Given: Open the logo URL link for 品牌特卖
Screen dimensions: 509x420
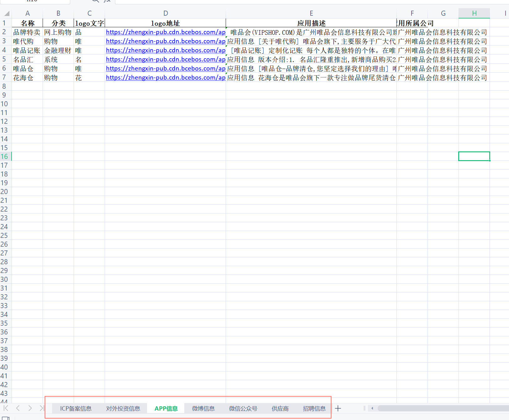Looking at the screenshot, I should pyautogui.click(x=165, y=32).
